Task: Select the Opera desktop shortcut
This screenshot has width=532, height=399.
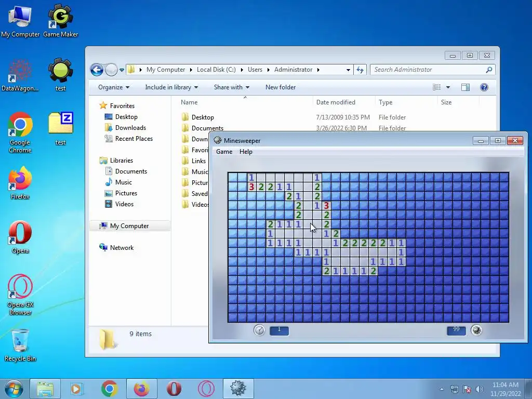Action: click(20, 237)
